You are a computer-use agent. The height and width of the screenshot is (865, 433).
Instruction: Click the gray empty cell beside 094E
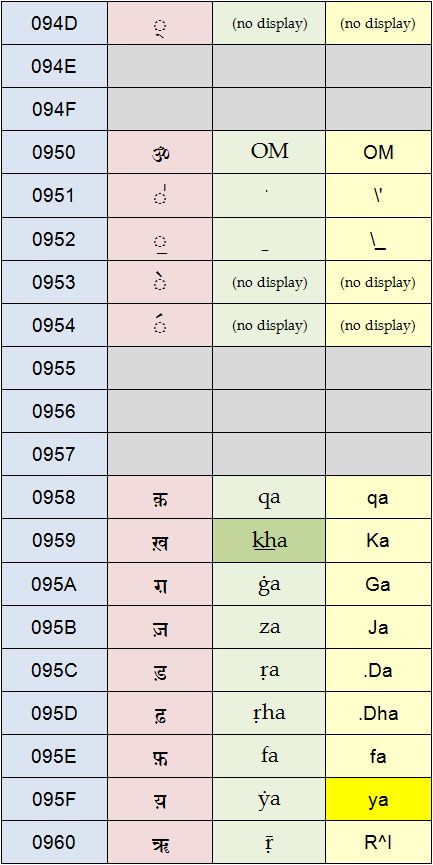point(160,66)
